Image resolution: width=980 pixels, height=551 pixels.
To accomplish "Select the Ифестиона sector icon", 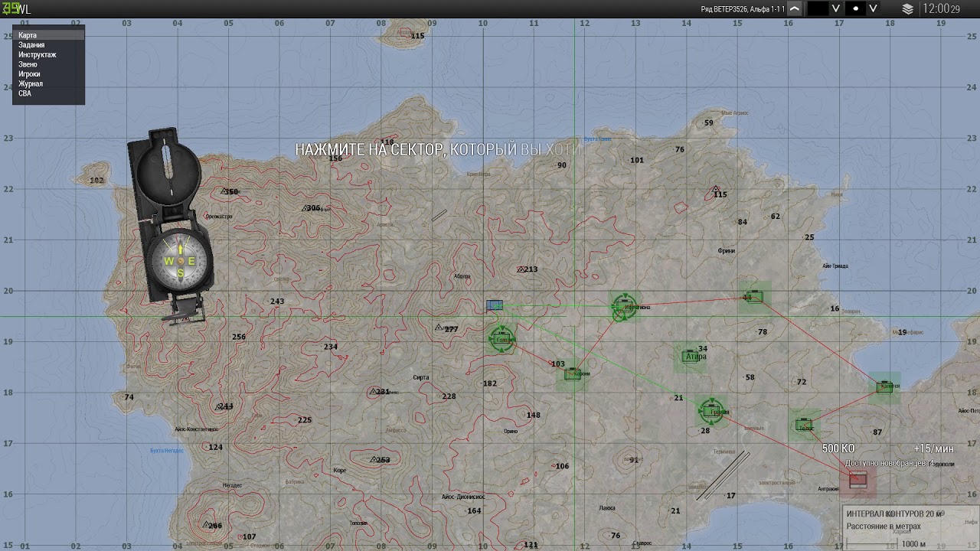I will [x=624, y=306].
